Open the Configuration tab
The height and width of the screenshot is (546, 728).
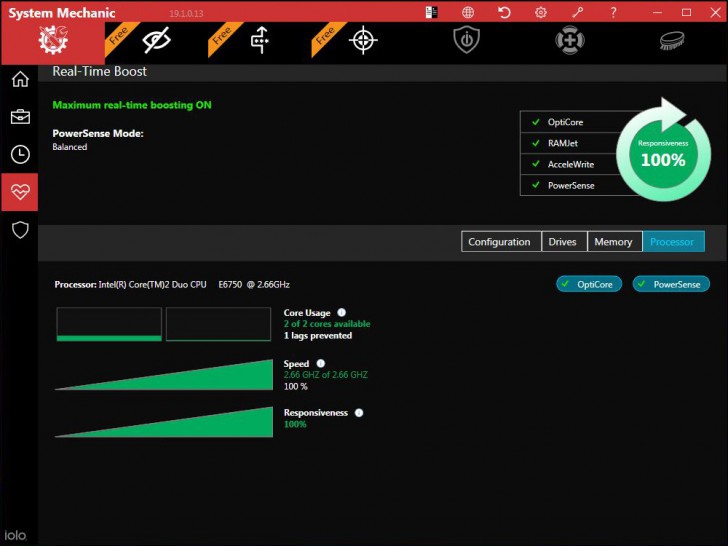click(x=501, y=241)
